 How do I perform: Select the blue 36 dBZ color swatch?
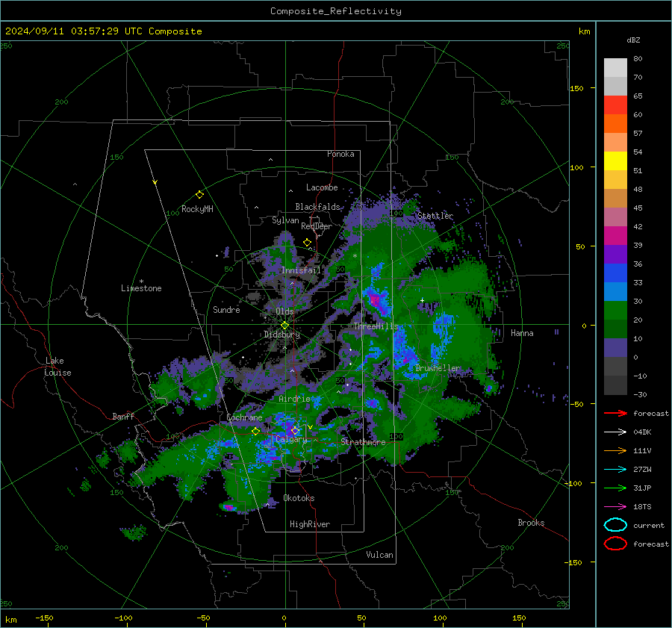[x=615, y=273]
